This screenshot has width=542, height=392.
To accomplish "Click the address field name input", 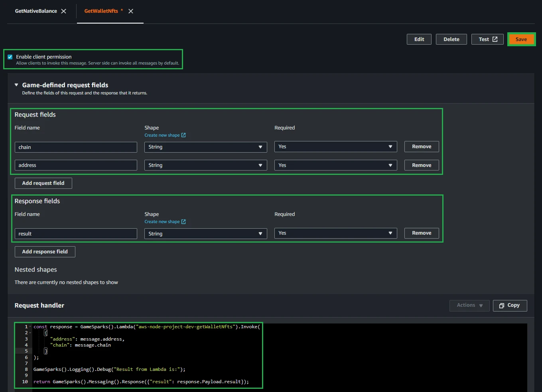I will pyautogui.click(x=76, y=165).
